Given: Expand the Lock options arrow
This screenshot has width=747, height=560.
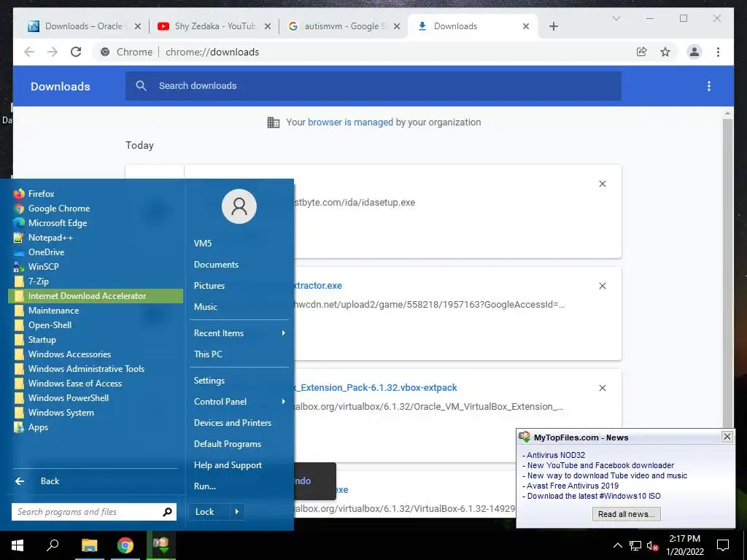Looking at the screenshot, I should coord(237,512).
